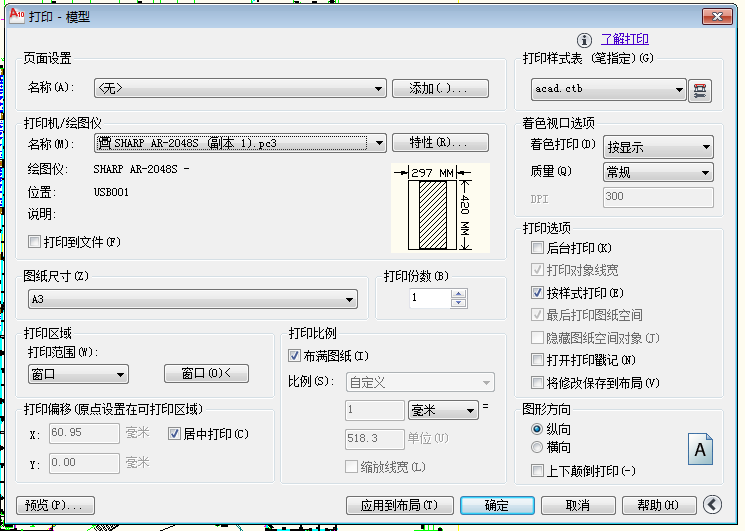Select 纵向 orientation radio button
This screenshot has height=531, width=745.
coord(537,429)
